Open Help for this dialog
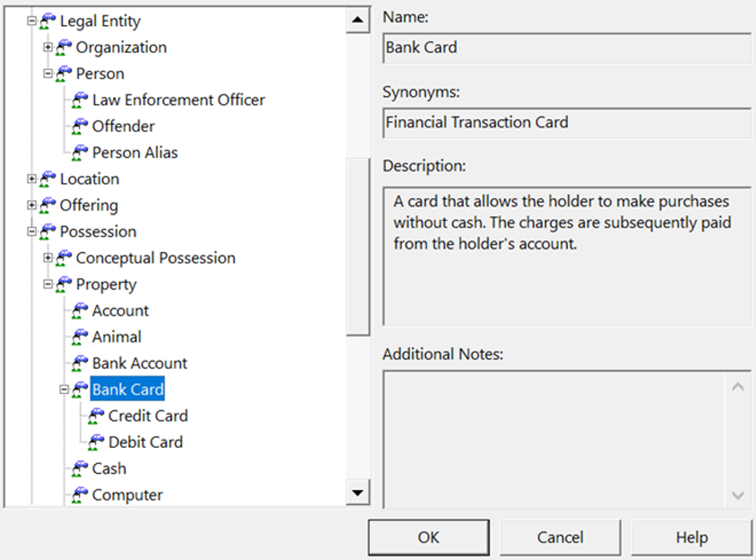This screenshot has height=560, width=756. point(692,538)
